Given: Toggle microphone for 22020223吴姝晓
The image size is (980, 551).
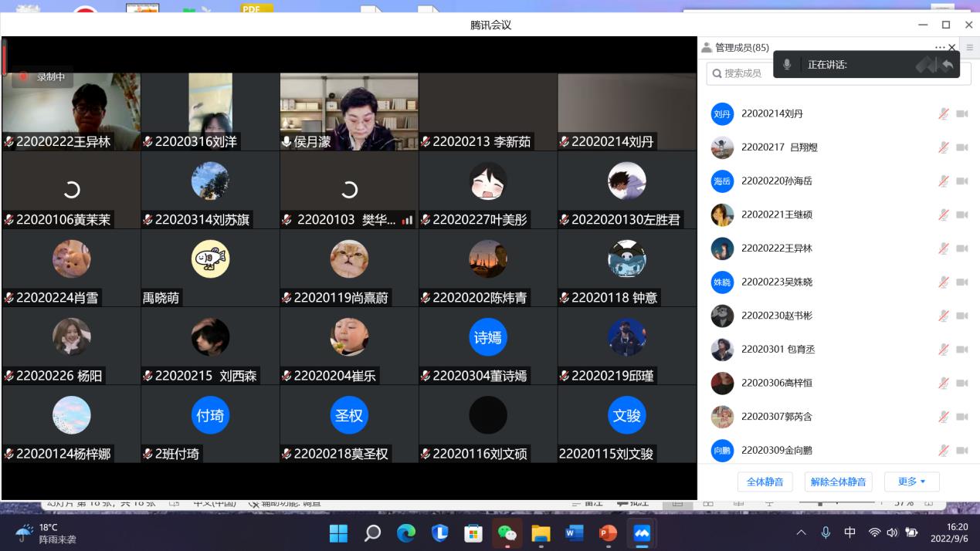Looking at the screenshot, I should [x=944, y=282].
